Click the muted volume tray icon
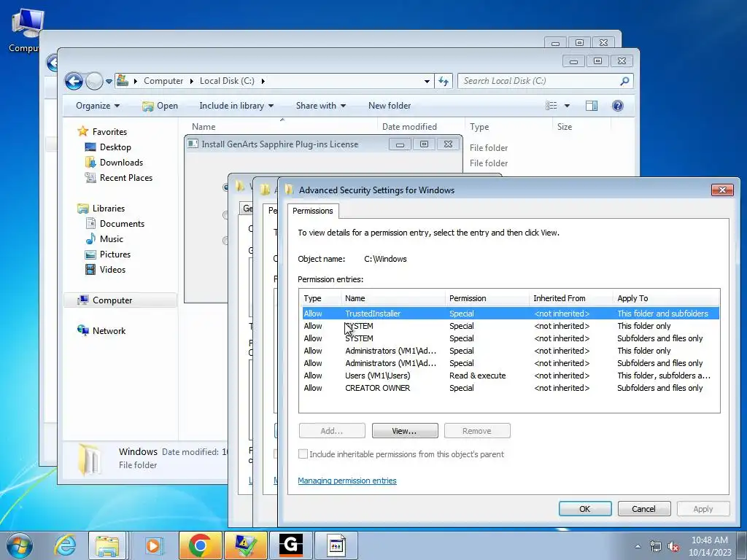 673,547
